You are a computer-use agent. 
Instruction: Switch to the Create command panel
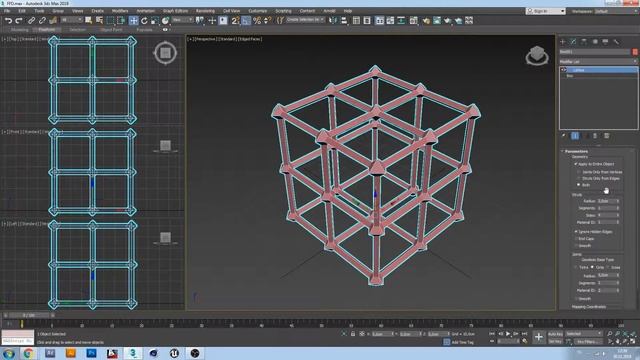click(563, 42)
